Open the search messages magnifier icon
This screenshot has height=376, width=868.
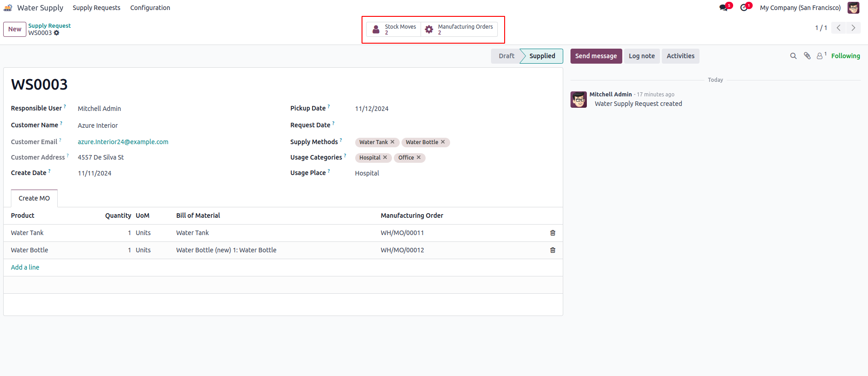click(793, 56)
